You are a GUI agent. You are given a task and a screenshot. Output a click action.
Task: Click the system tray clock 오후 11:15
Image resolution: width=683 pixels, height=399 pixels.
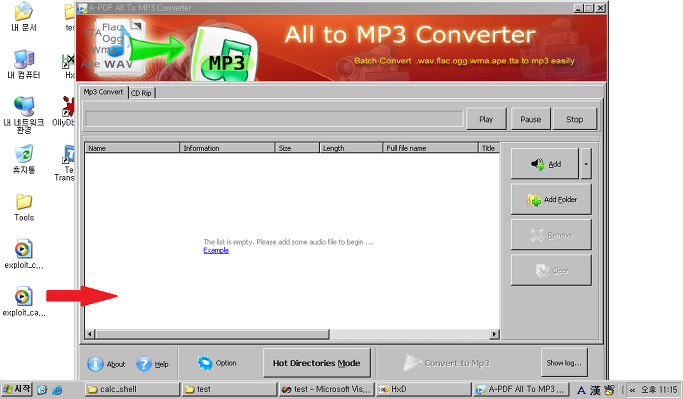659,390
